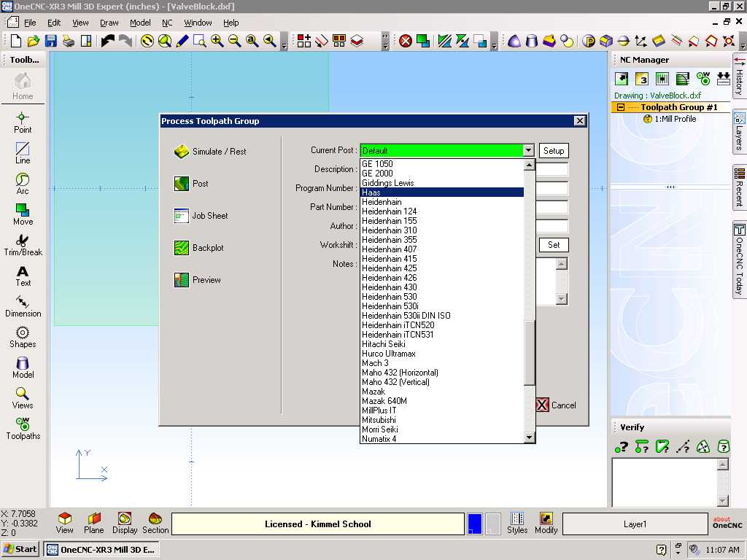Select Mitsubishi in the post list
The width and height of the screenshot is (747, 560).
(x=441, y=420)
